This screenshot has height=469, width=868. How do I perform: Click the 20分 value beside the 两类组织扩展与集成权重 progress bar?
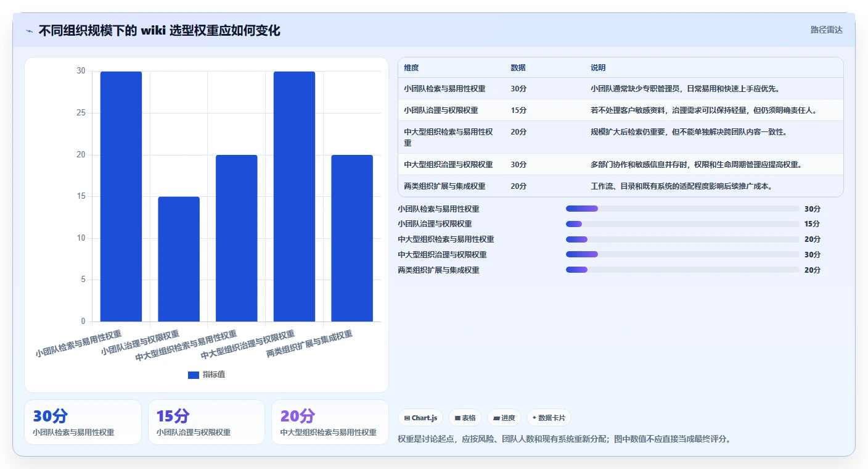point(813,270)
